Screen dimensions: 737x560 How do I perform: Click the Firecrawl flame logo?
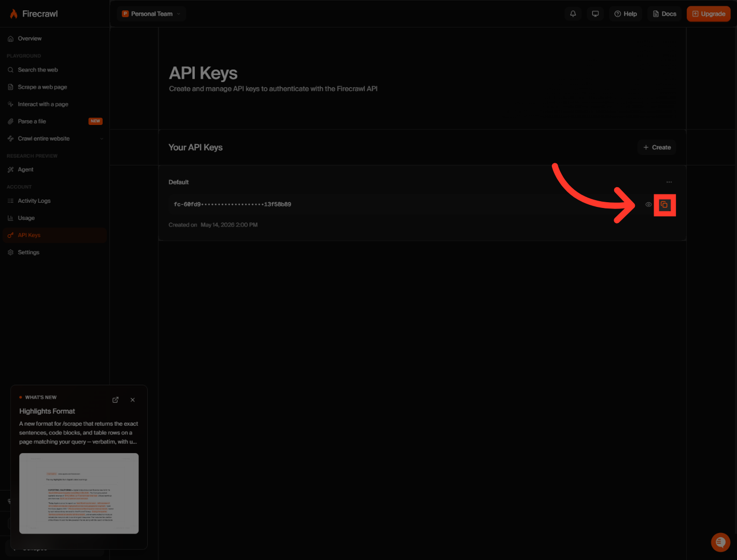coord(14,14)
